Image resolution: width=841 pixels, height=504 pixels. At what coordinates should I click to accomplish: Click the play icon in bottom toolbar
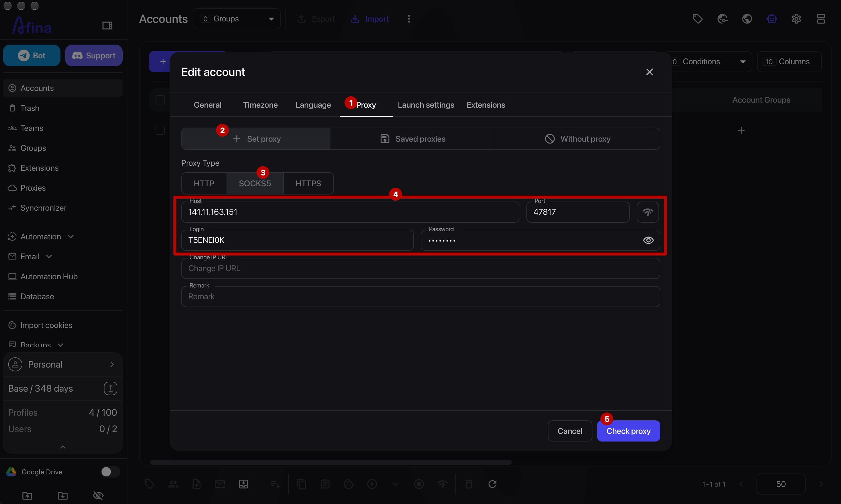372,484
